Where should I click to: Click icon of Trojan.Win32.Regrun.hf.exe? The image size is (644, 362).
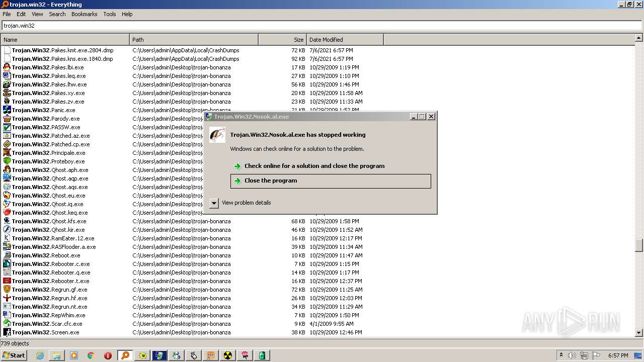coord(7,298)
